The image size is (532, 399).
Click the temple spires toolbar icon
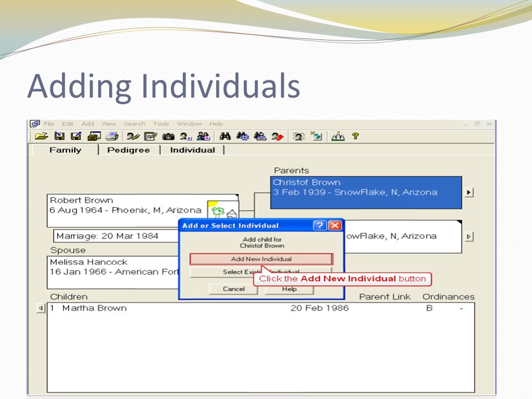[338, 136]
